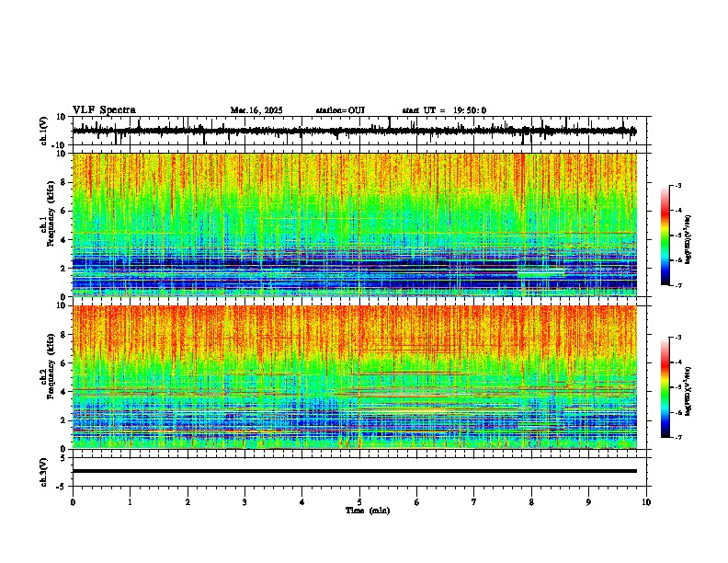Screen dimensions: 728x563
Task: Click the "station=OUI" header label
Action: point(340,110)
